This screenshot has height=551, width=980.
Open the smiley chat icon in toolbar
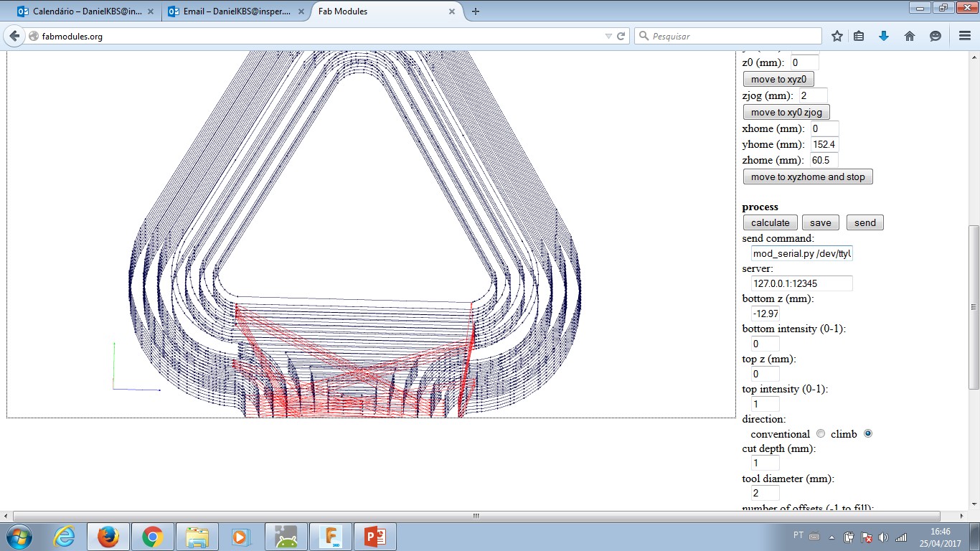coord(935,36)
